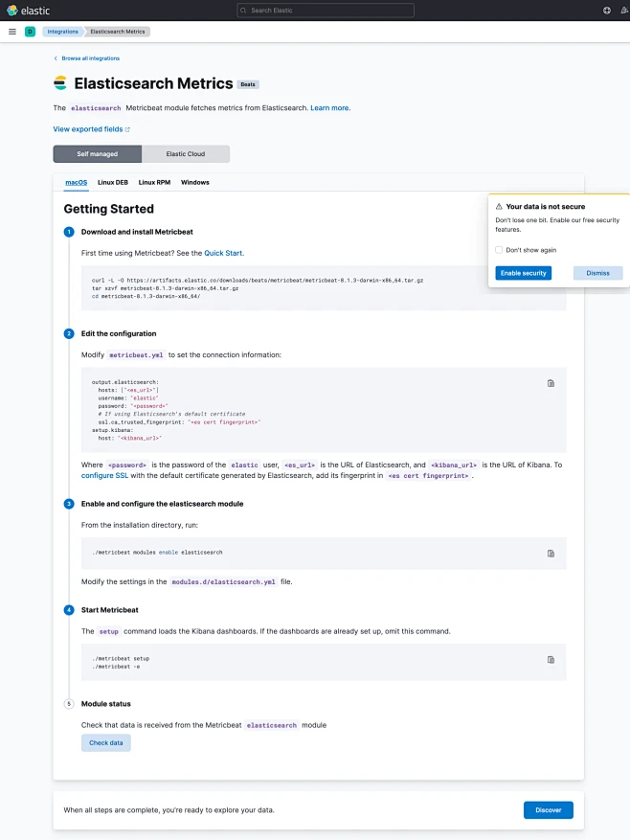Select the Windows tab
The height and width of the screenshot is (840, 630).
coord(194,182)
